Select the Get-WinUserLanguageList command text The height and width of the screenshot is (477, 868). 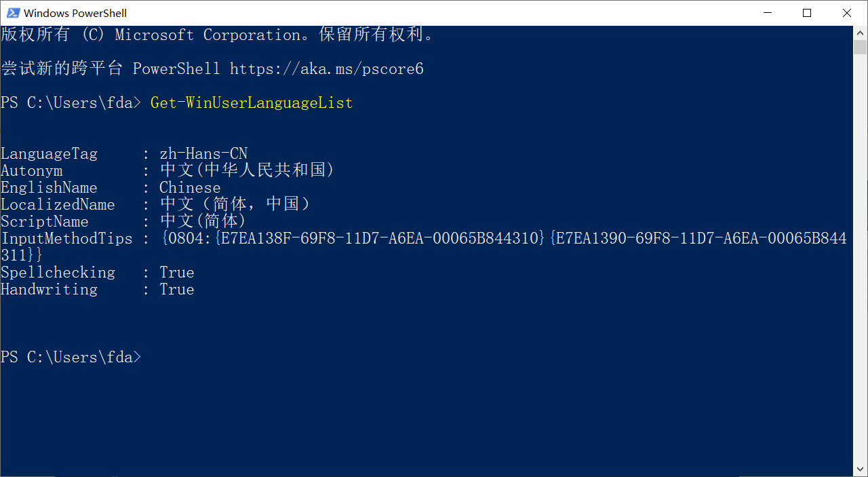tap(251, 102)
